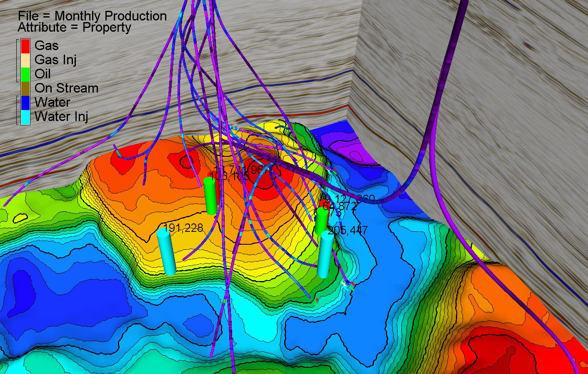Viewport: 588px width, 374px height.
Task: Click the brown On Stream color swatch
Action: (26, 88)
